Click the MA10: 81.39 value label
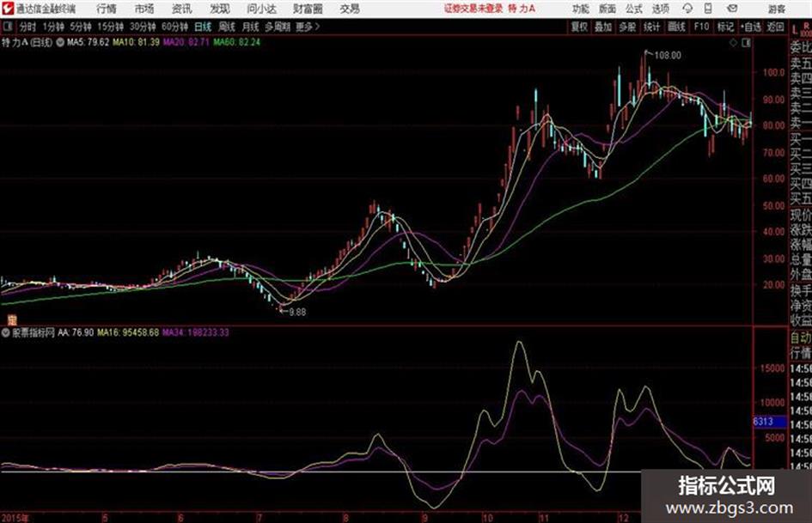 click(137, 42)
